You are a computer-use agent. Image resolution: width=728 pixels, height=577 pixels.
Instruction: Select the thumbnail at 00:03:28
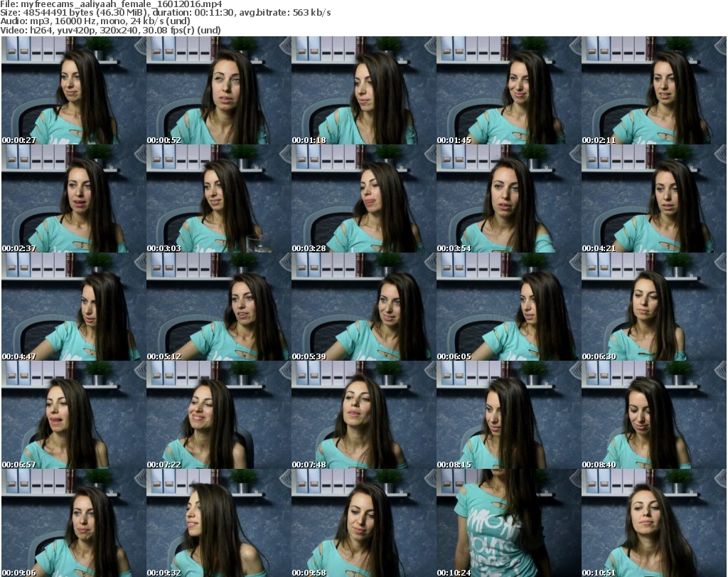(363, 198)
